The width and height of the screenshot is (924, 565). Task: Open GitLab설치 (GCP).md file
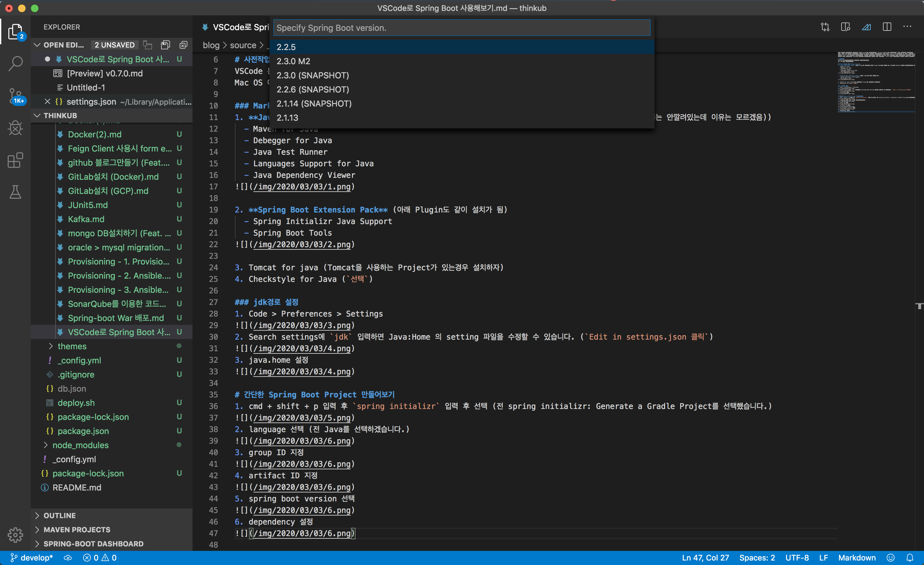(112, 191)
